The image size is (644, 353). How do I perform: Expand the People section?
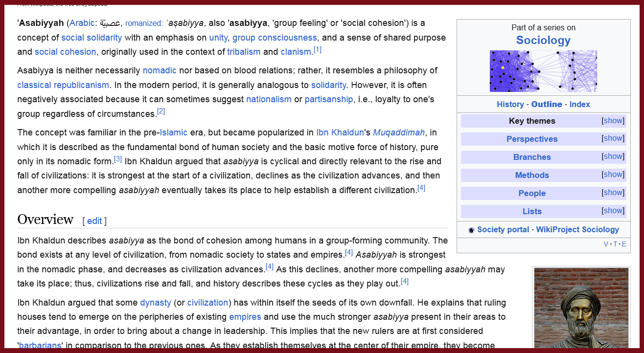pyautogui.click(x=613, y=193)
